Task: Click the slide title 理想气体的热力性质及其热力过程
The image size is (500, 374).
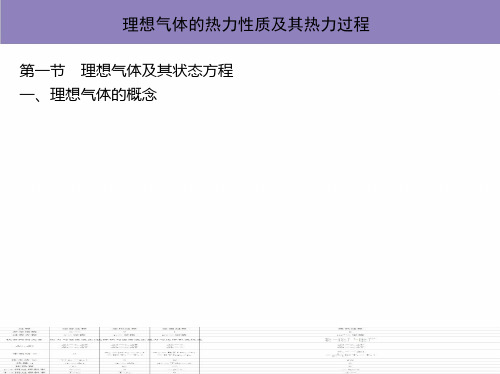Action: click(246, 24)
